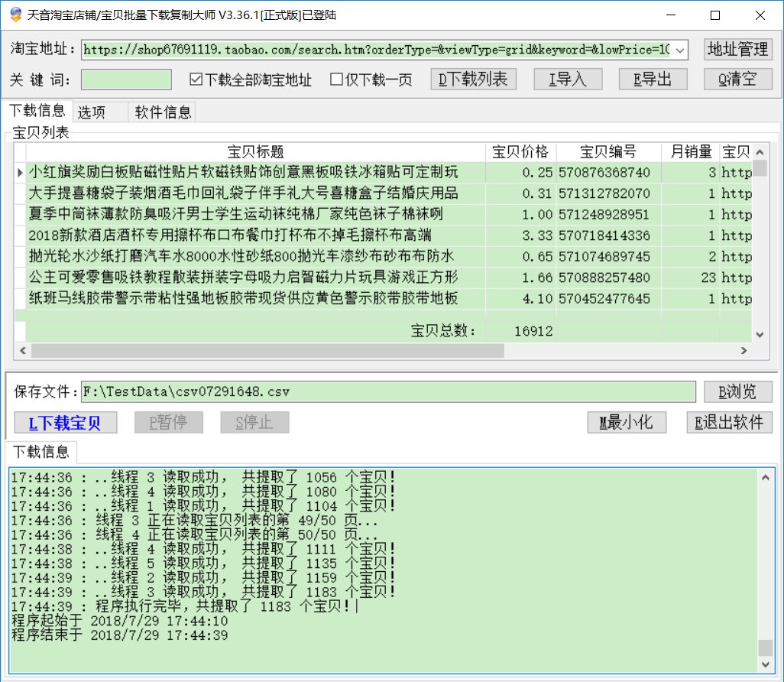Viewport: 784px width, 682px height.
Task: Open the 软件信息 tab
Action: click(x=163, y=112)
